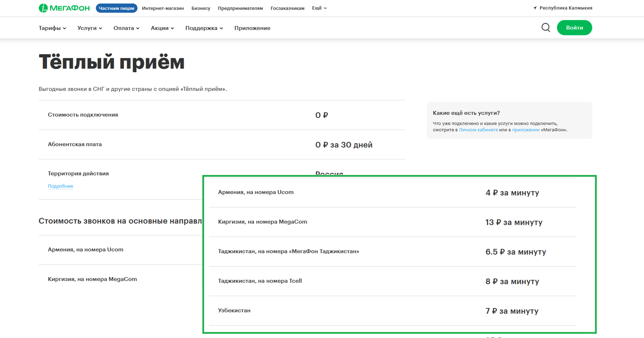Click the Тёплый приём page heading
The width and height of the screenshot is (644, 338).
112,62
